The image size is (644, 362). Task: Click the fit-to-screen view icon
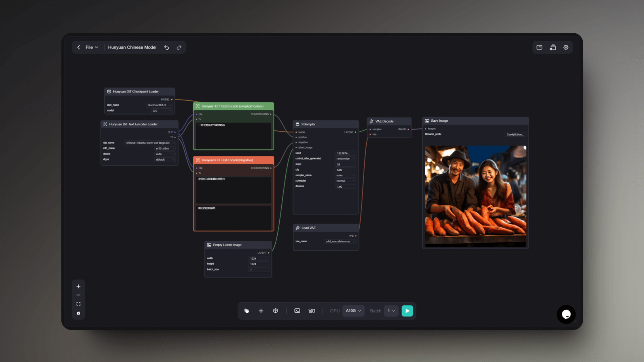[x=78, y=304]
